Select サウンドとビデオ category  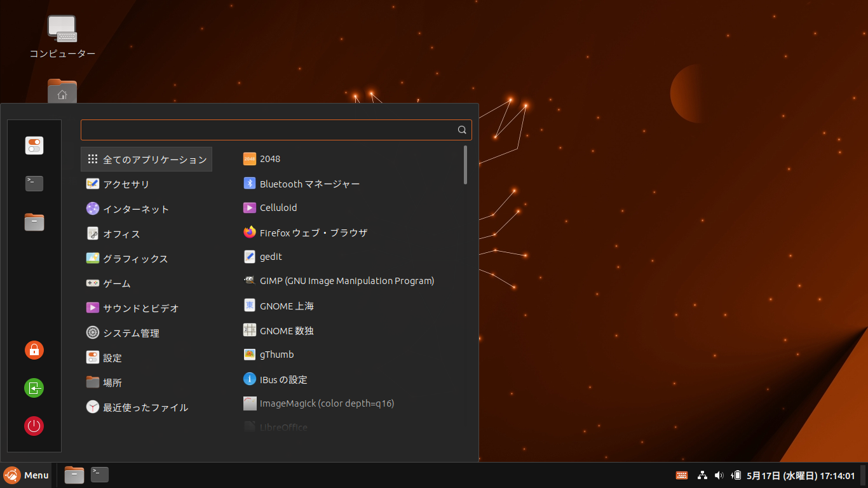146,308
